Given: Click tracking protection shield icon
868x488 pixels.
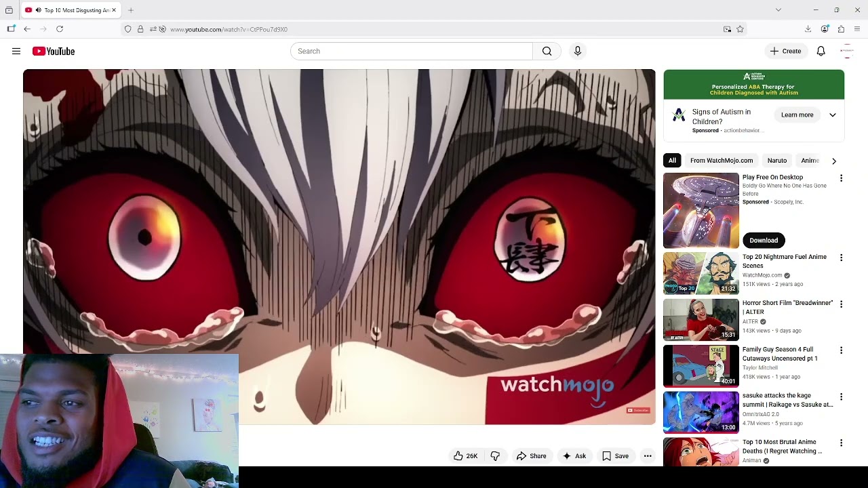Looking at the screenshot, I should pos(127,29).
